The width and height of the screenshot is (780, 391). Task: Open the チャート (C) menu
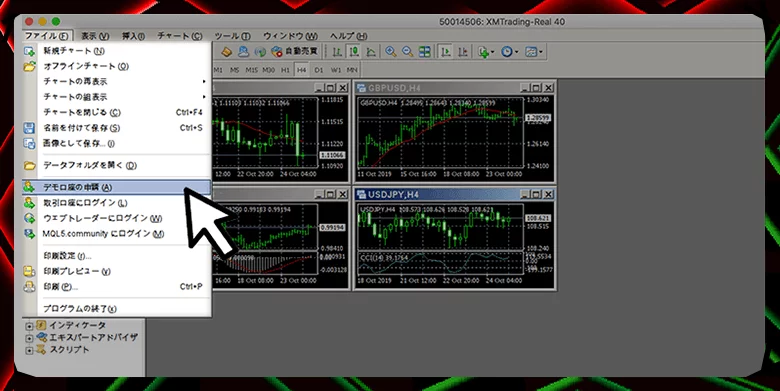click(x=180, y=36)
